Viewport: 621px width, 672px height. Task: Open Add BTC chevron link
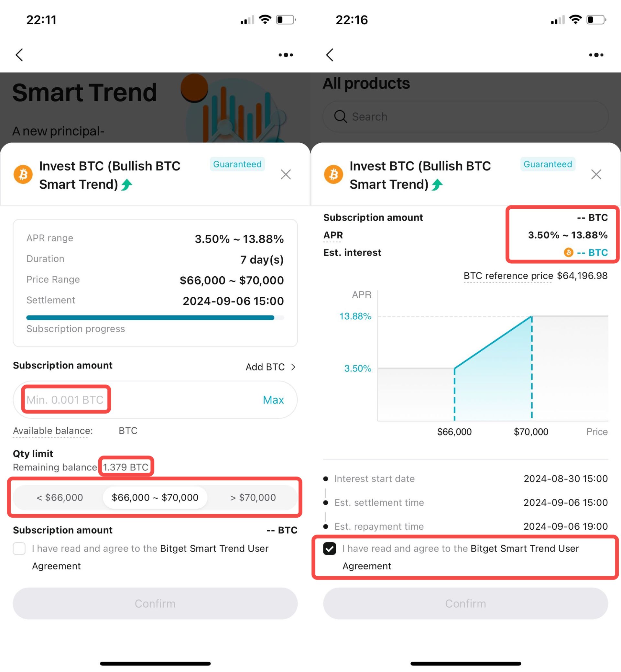coord(271,367)
